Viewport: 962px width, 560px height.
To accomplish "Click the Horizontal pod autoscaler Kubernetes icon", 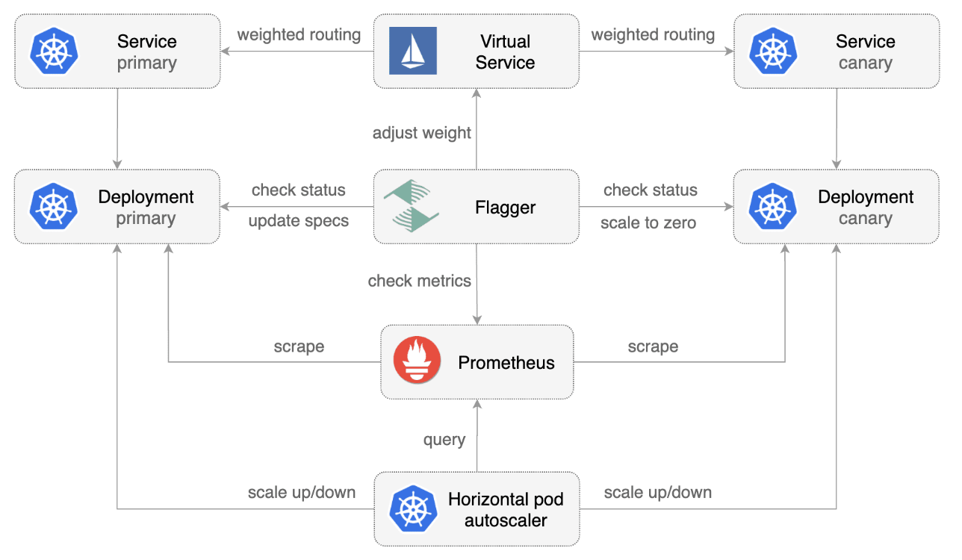I will 412,508.
